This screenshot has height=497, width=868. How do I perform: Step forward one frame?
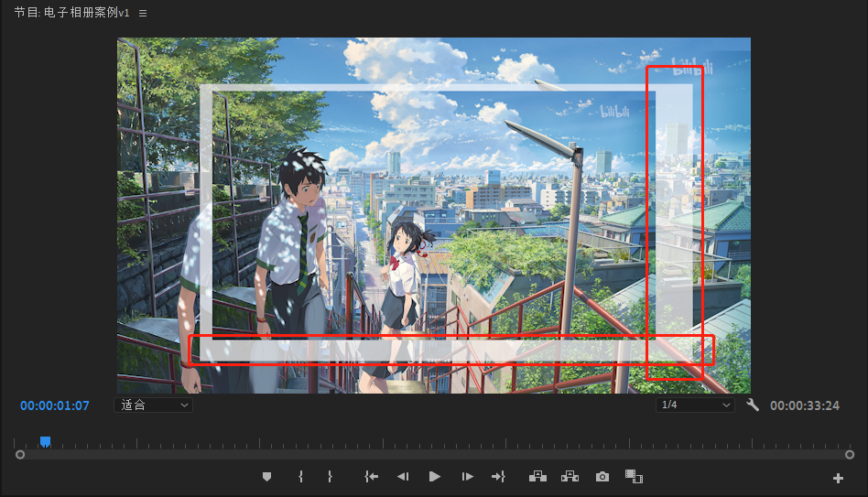467,477
